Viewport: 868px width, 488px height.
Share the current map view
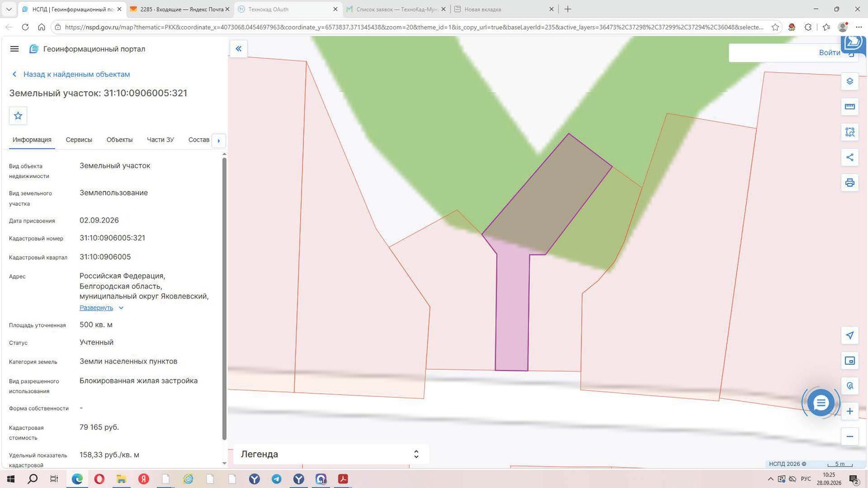coord(849,157)
